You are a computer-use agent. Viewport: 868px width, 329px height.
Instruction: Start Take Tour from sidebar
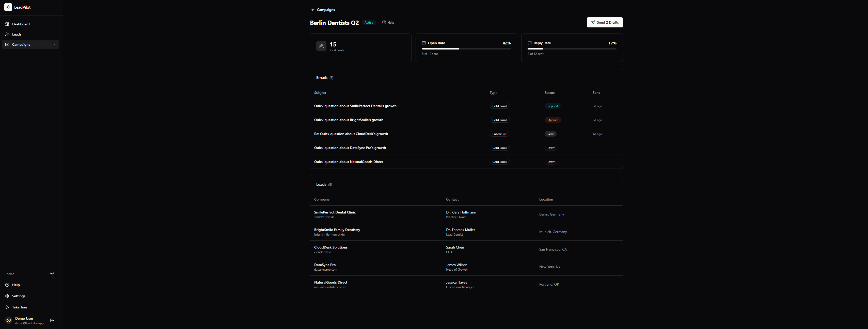30,307
